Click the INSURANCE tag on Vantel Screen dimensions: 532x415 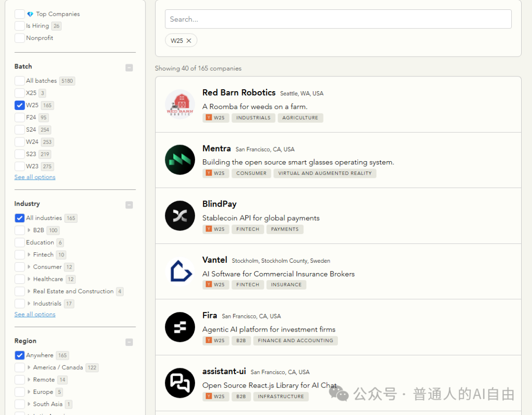click(x=286, y=285)
